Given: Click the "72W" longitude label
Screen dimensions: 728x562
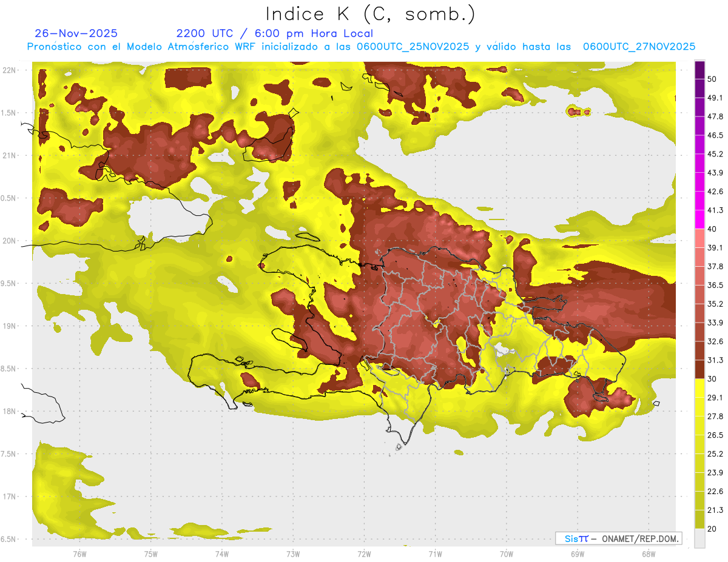Looking at the screenshot, I should coord(364,554).
